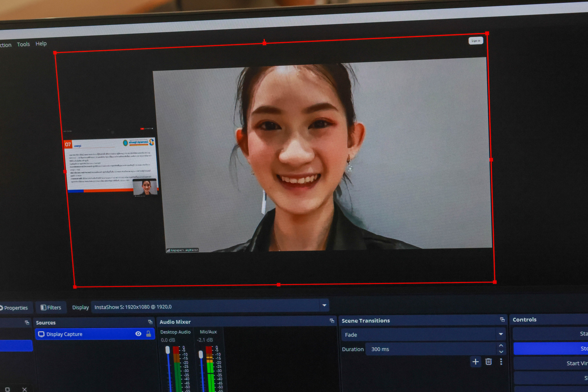Open the Filters dialog
Viewport: 588px width, 392px height.
click(x=51, y=307)
